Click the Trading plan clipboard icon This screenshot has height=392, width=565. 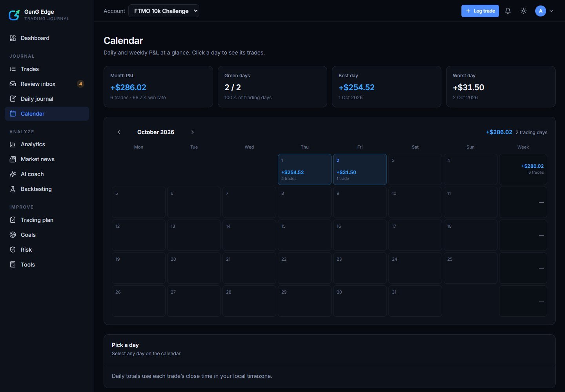[13, 220]
